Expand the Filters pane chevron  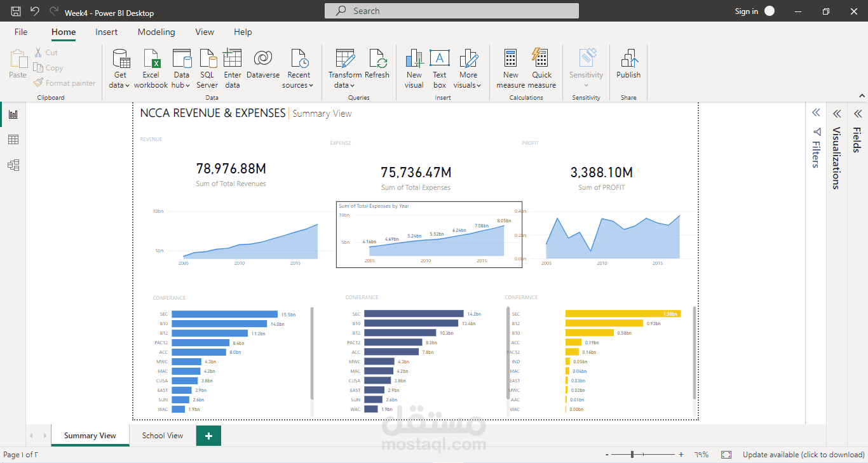[816, 113]
